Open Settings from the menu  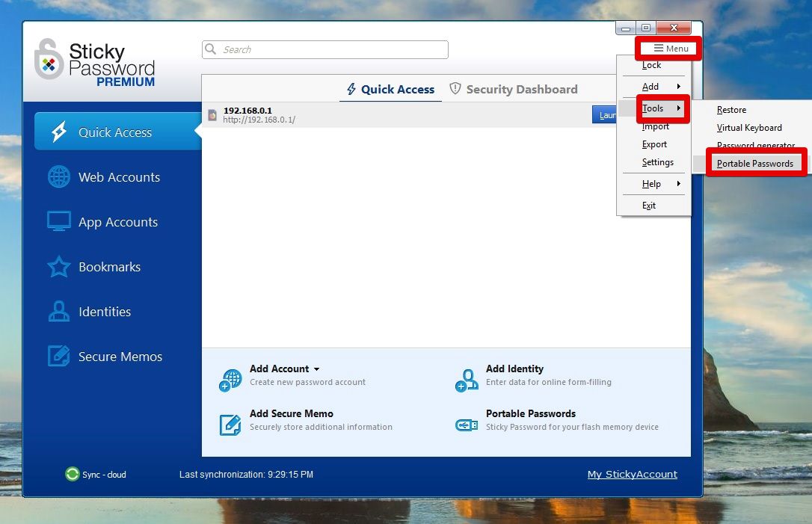(658, 162)
